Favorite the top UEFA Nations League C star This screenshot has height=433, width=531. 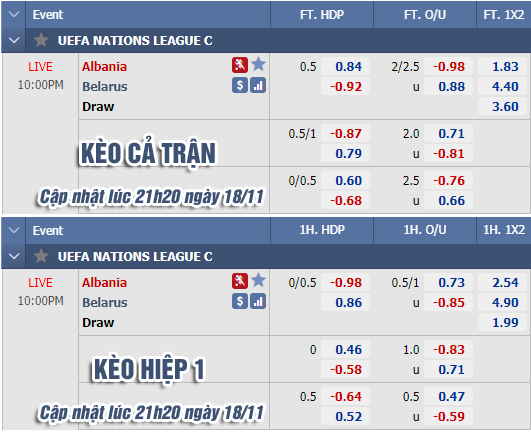click(41, 40)
